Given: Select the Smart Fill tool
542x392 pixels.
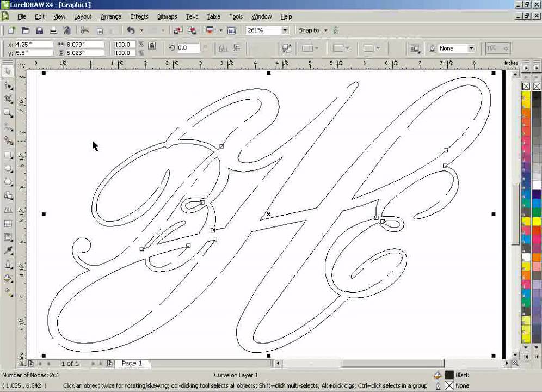Looking at the screenshot, I should click(8, 141).
